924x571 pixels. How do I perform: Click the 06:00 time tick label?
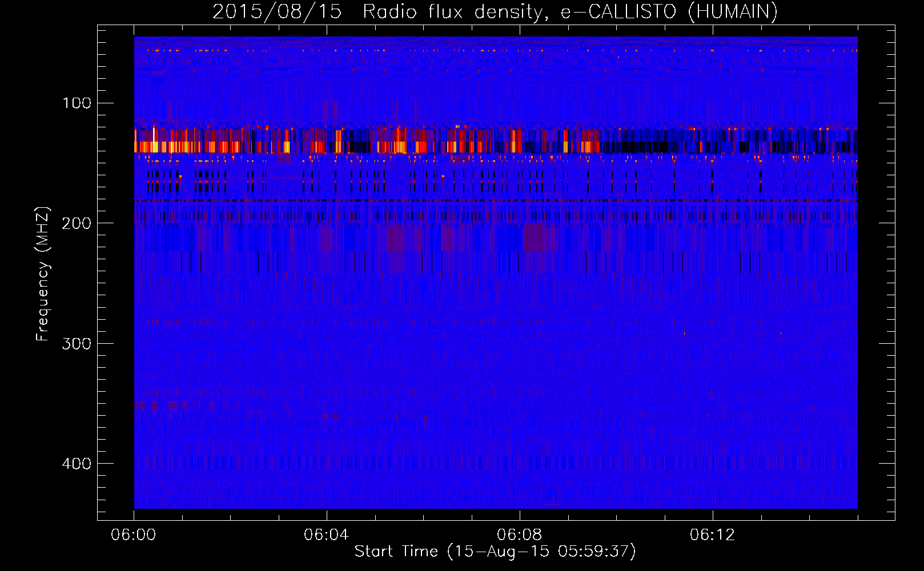pyautogui.click(x=134, y=535)
